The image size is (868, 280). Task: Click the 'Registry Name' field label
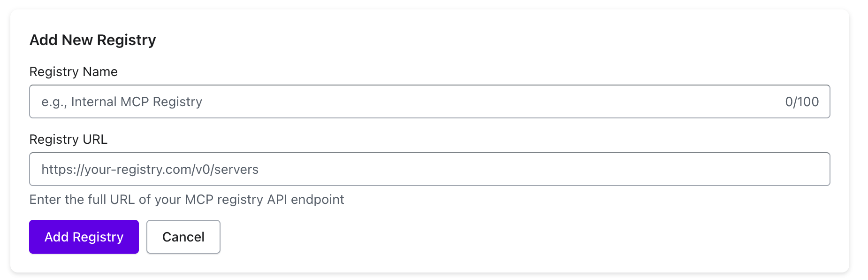[73, 72]
